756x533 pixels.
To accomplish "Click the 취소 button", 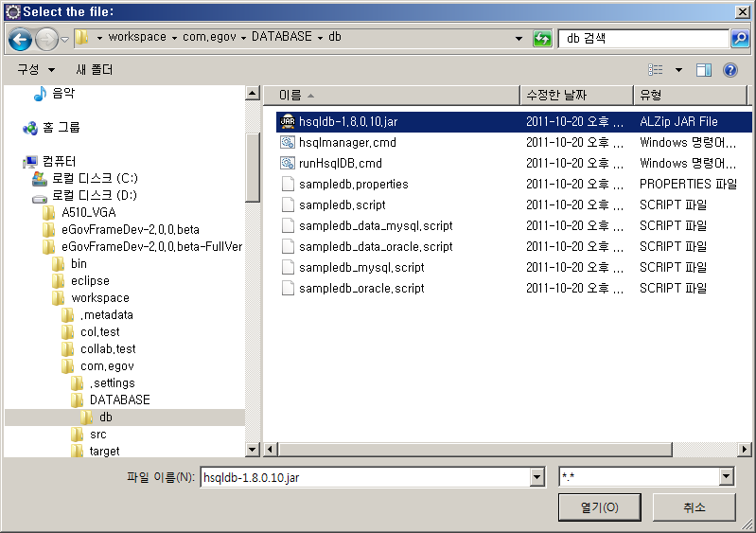I will pyautogui.click(x=694, y=507).
